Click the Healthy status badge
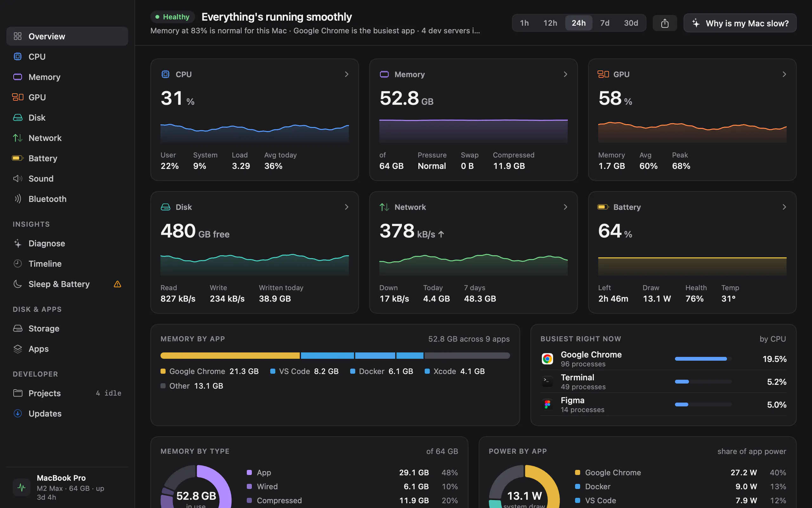 [x=173, y=17]
